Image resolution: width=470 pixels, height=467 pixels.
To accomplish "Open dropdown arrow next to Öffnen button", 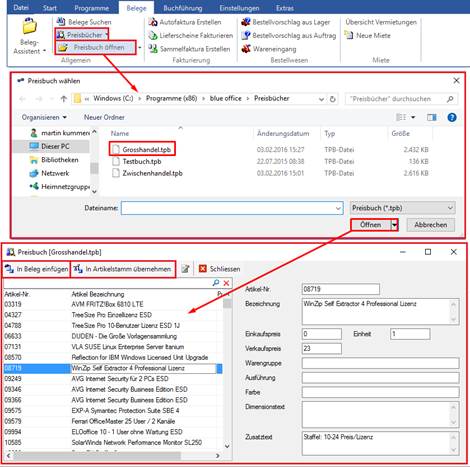I will (394, 225).
